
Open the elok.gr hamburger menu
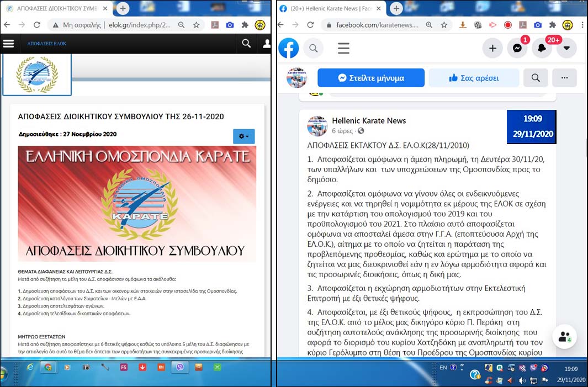8,44
